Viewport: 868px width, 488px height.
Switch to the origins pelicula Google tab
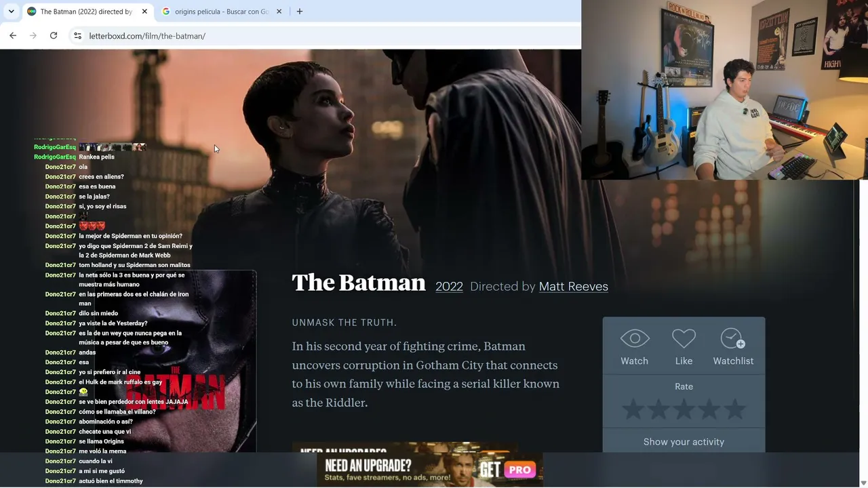tap(222, 12)
